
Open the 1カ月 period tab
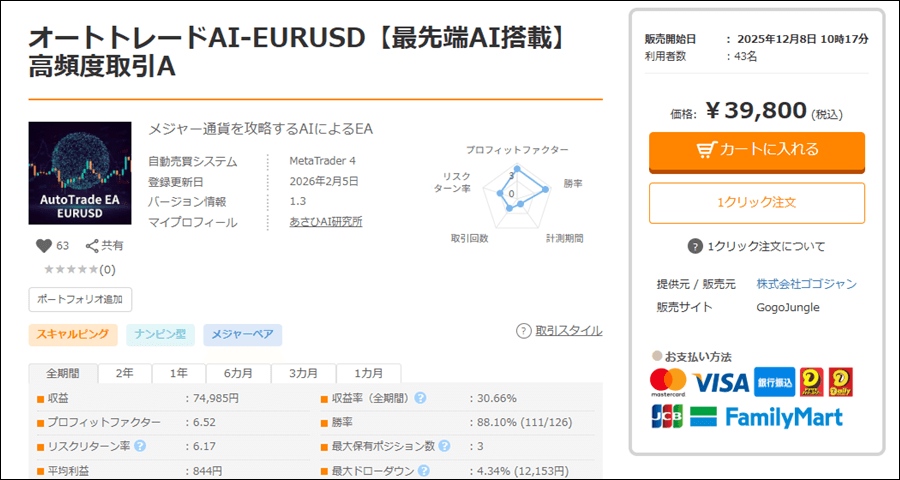point(368,373)
